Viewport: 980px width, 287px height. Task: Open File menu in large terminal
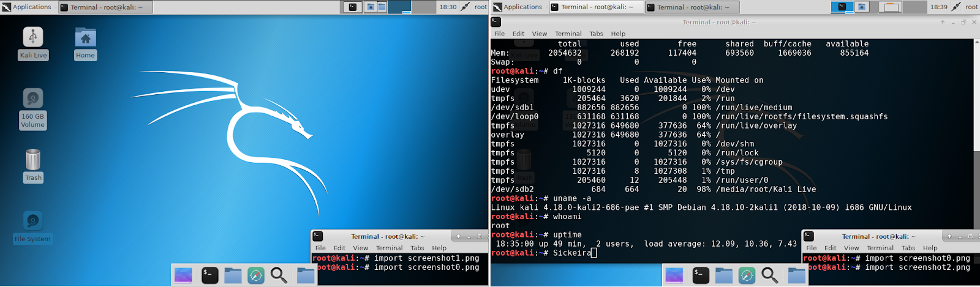[499, 34]
